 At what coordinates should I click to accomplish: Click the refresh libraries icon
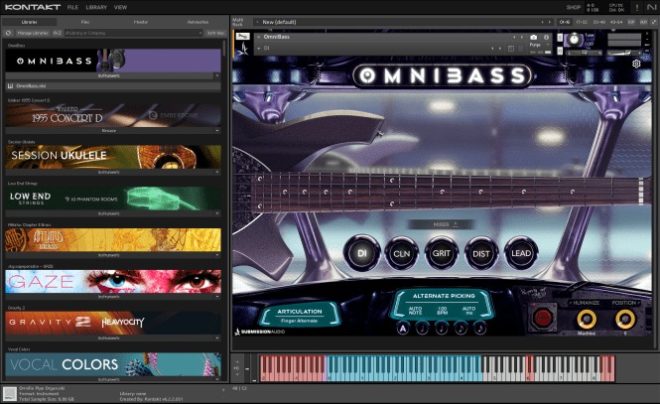pos(8,33)
